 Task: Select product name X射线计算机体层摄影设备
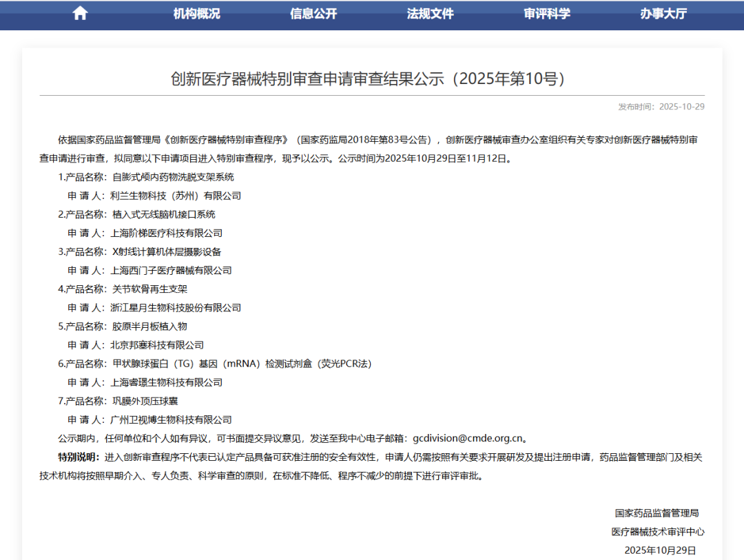click(x=167, y=251)
